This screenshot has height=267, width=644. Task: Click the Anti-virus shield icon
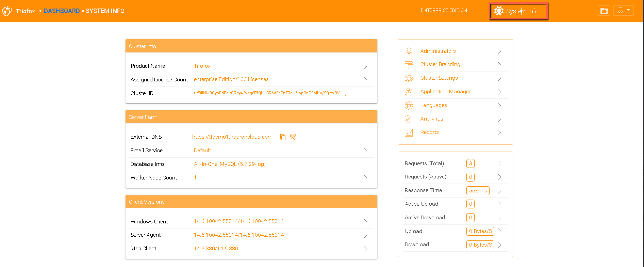(409, 119)
